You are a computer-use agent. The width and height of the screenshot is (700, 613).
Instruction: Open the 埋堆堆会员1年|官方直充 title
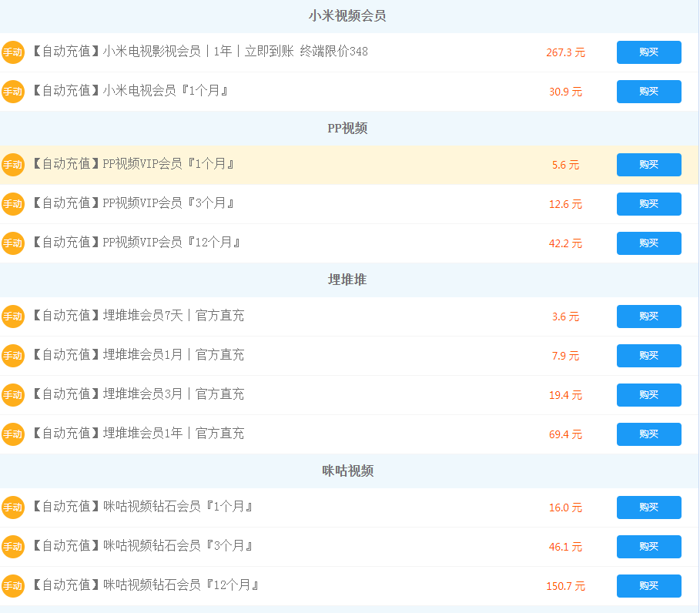pyautogui.click(x=139, y=434)
